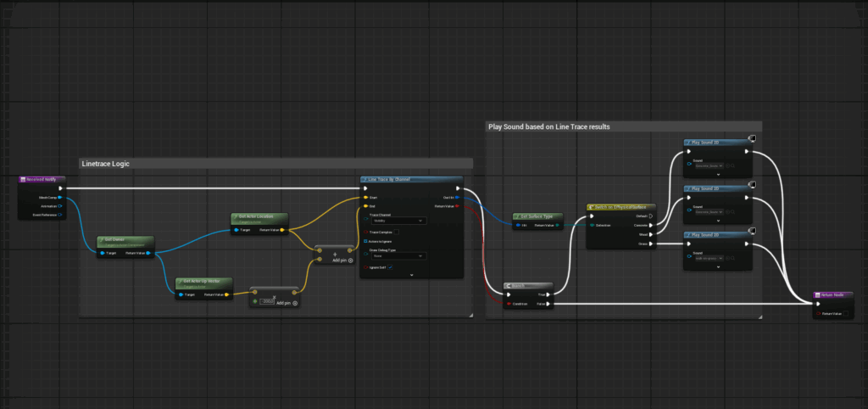Enable the Trace Complex checkbox
Viewport: 868px width, 409px height.
pyautogui.click(x=398, y=231)
